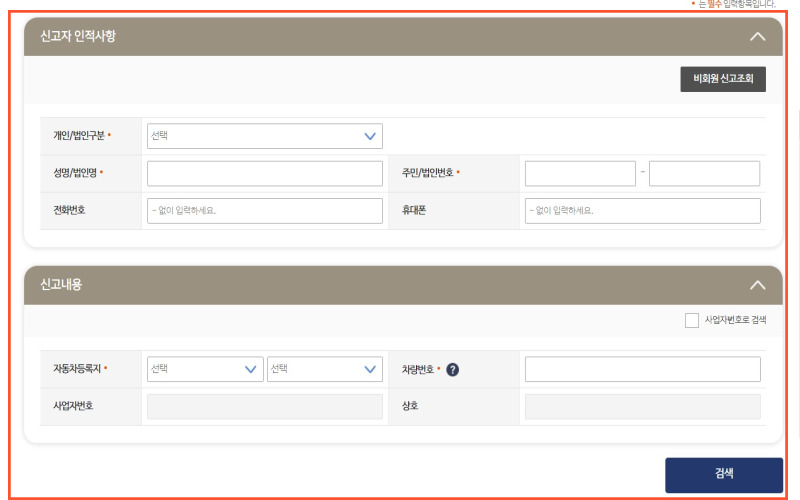Open the second 자동차등록지 dropdown

click(325, 369)
